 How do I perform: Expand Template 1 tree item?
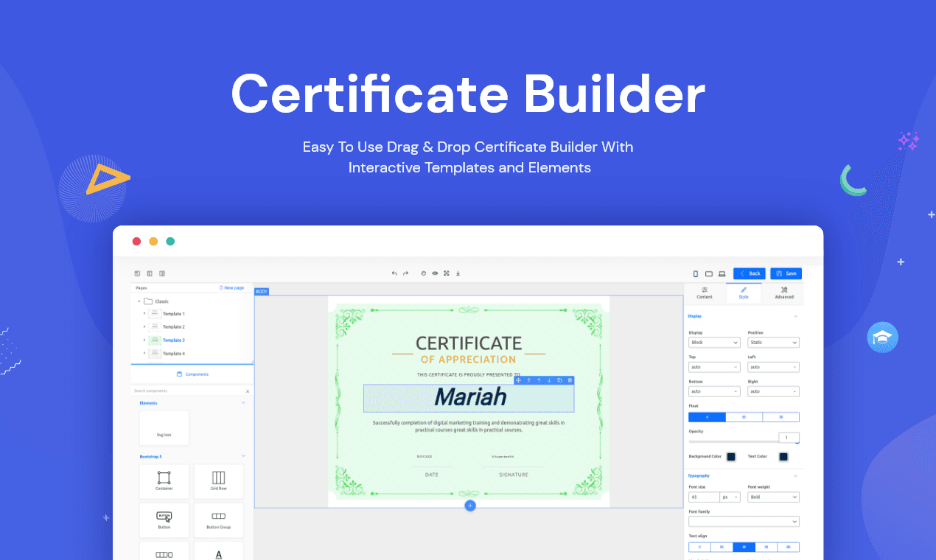(144, 314)
